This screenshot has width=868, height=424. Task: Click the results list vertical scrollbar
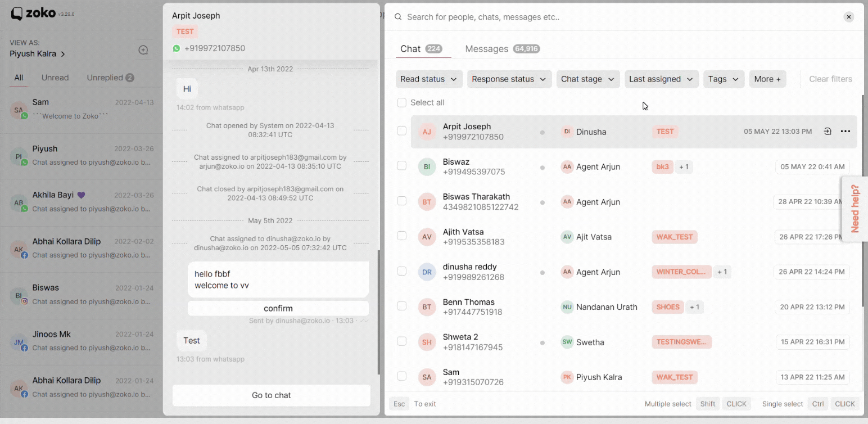click(x=862, y=201)
